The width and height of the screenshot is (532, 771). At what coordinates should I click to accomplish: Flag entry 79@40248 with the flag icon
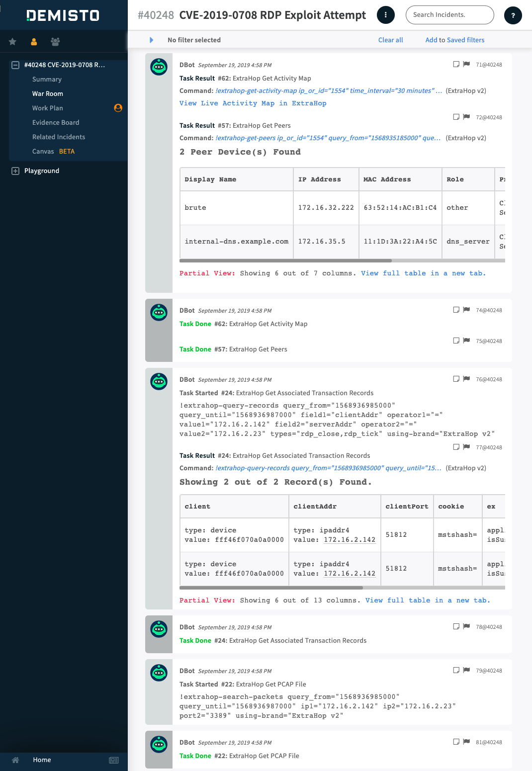point(466,670)
